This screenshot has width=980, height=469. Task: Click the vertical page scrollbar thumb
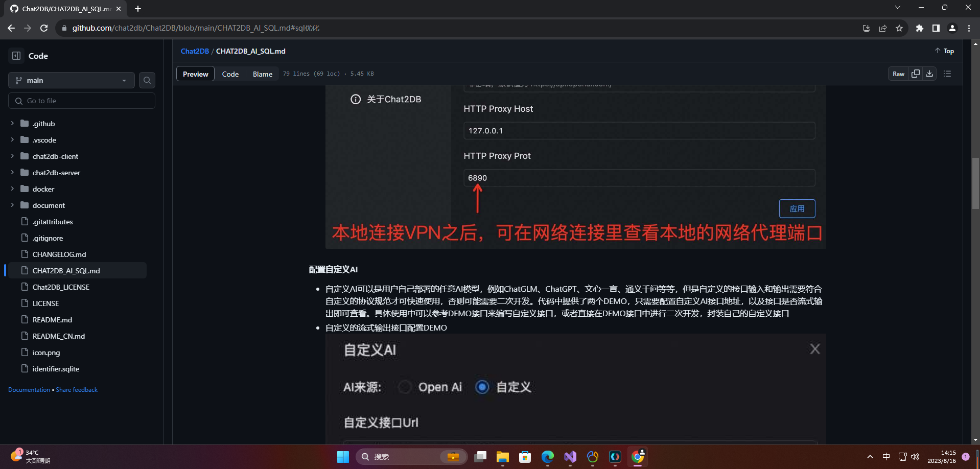[x=976, y=183]
